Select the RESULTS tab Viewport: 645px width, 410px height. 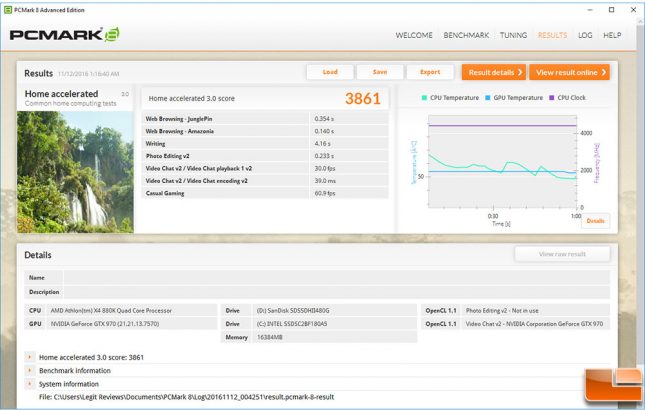click(552, 35)
